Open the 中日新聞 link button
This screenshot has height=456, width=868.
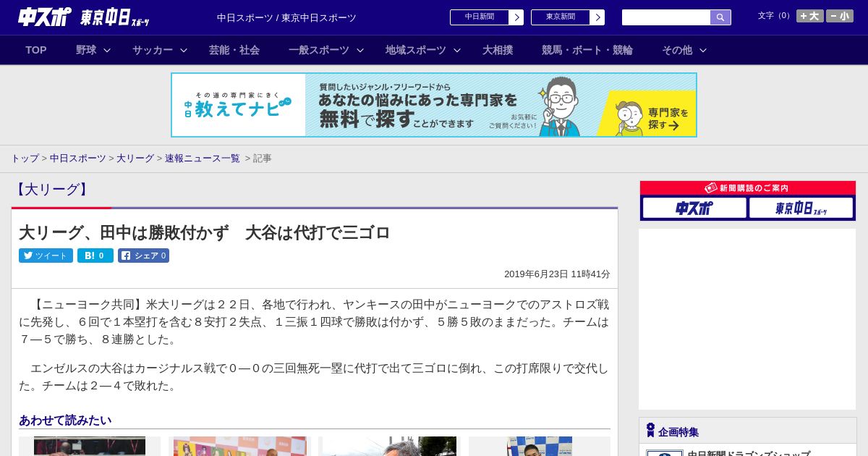point(479,17)
